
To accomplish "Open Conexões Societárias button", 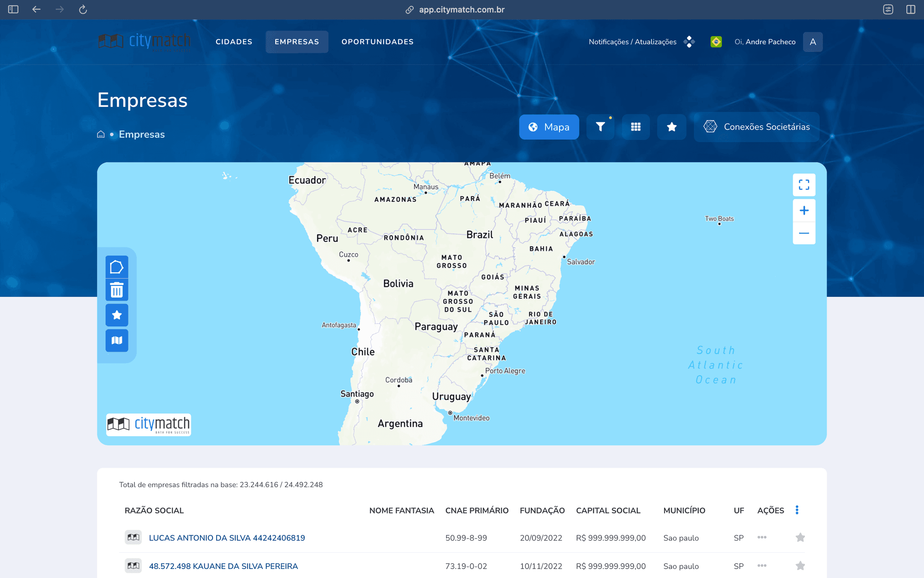I will (757, 127).
